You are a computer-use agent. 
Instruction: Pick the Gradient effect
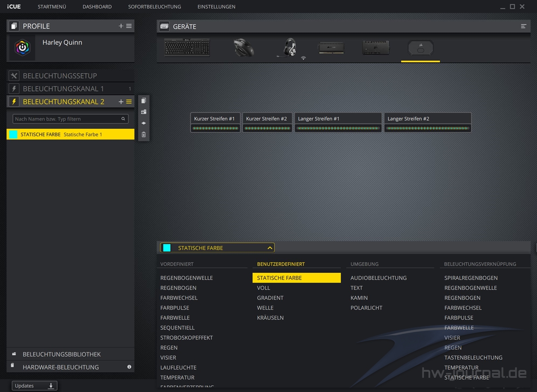tap(270, 298)
